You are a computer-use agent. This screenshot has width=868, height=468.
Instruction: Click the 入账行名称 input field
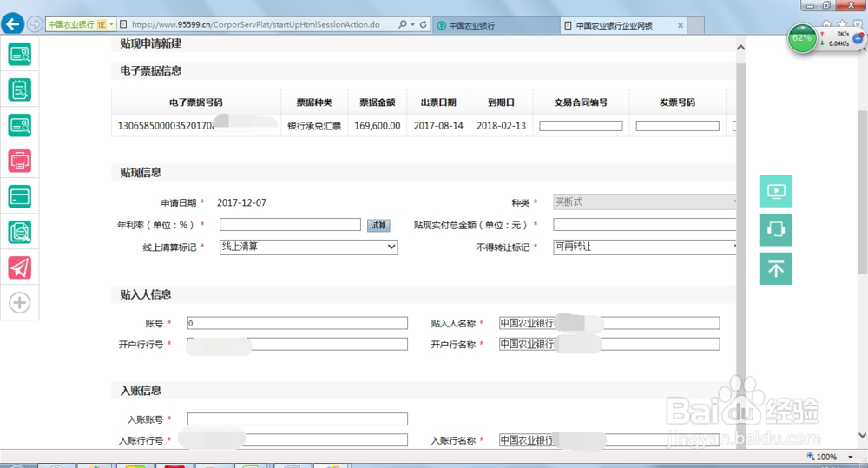click(x=609, y=439)
